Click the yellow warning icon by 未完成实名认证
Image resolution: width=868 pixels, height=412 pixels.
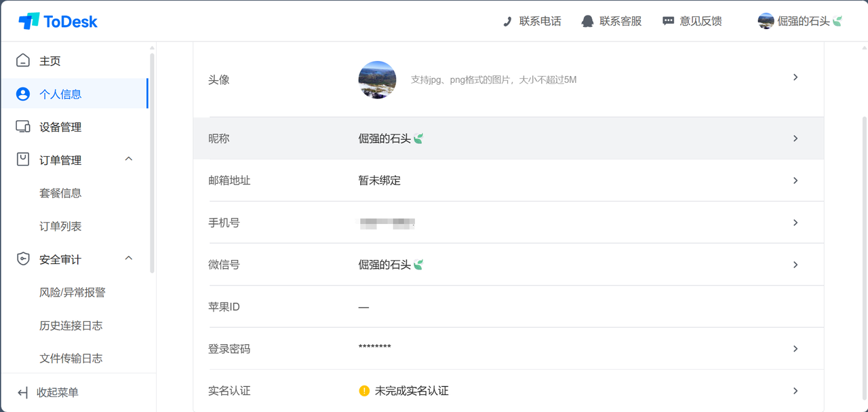364,391
